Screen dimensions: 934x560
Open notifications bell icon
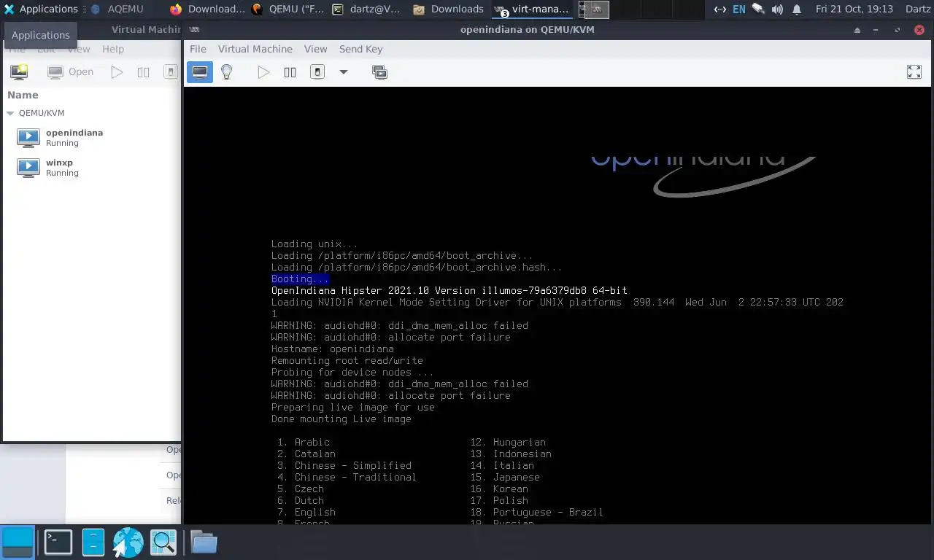797,9
